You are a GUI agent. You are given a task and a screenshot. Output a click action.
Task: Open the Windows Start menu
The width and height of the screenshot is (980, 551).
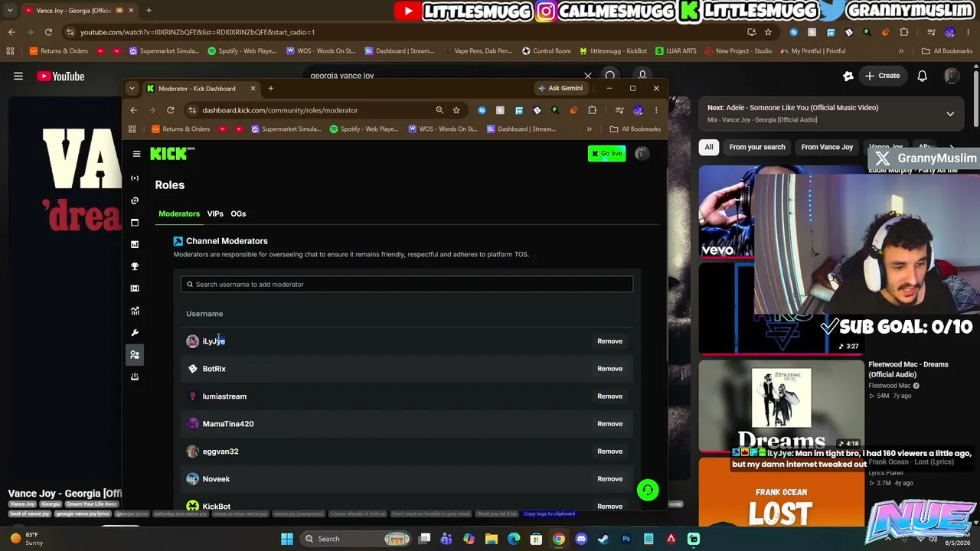pyautogui.click(x=287, y=539)
